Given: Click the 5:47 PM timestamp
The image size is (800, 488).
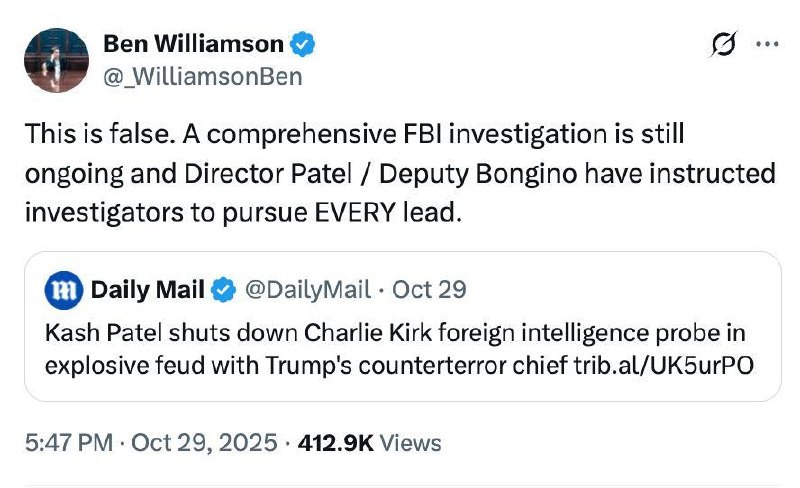Looking at the screenshot, I should tap(68, 442).
